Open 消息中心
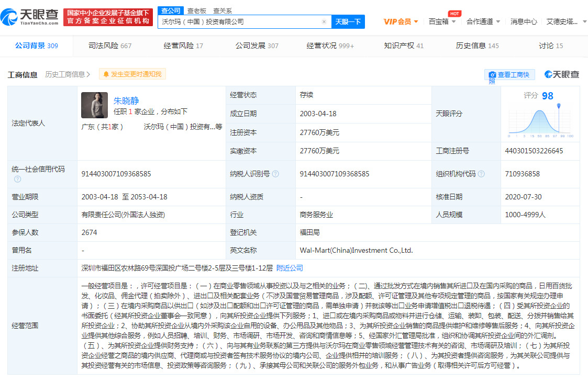588x381 pixels. pos(524,22)
